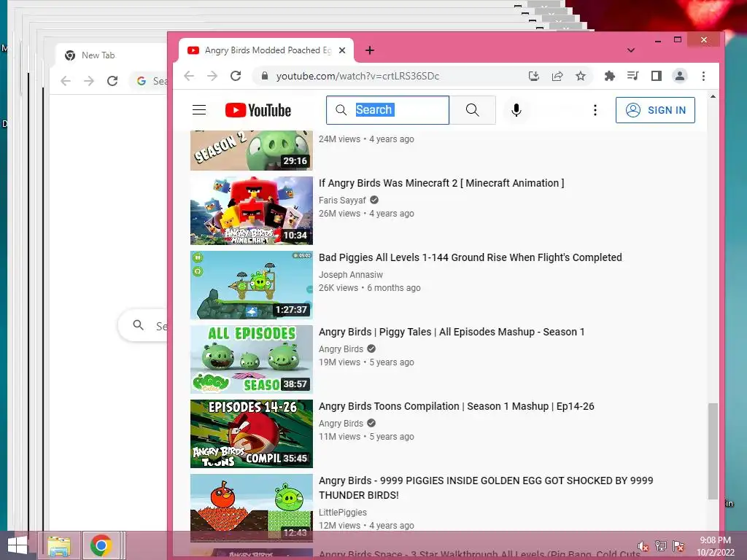Image resolution: width=747 pixels, height=560 pixels.
Task: Click the 26K views • 6 months ago text
Action: (370, 287)
